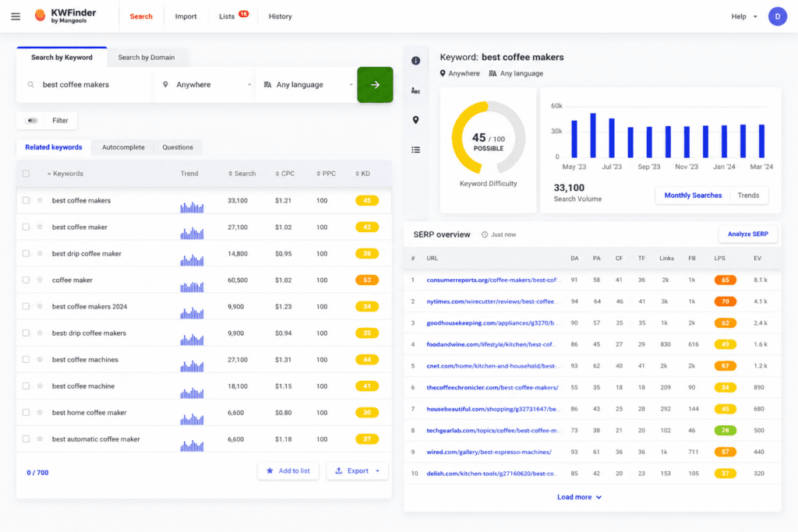Click the location pin sidebar icon
The image size is (798, 532).
[416, 120]
